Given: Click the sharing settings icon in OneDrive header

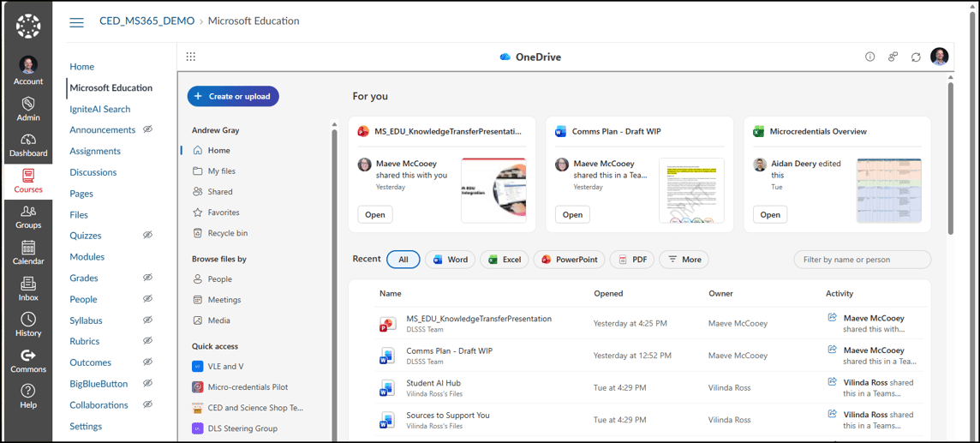Looking at the screenshot, I should coord(893,57).
